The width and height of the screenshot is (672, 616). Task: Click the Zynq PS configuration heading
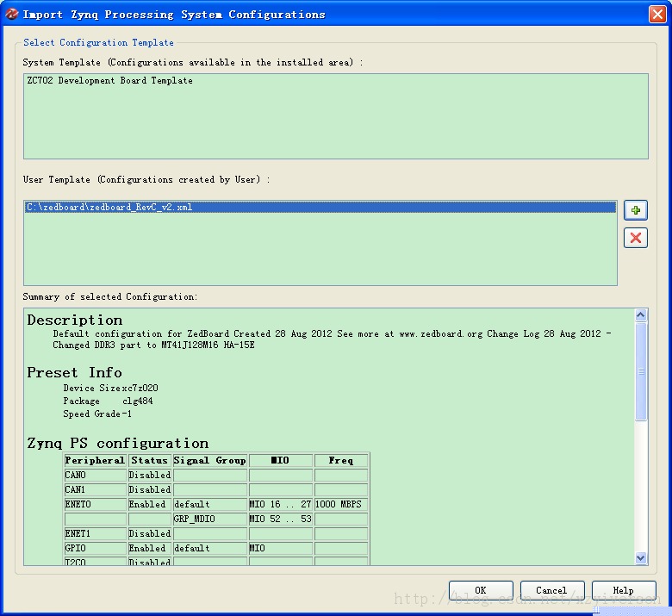118,443
